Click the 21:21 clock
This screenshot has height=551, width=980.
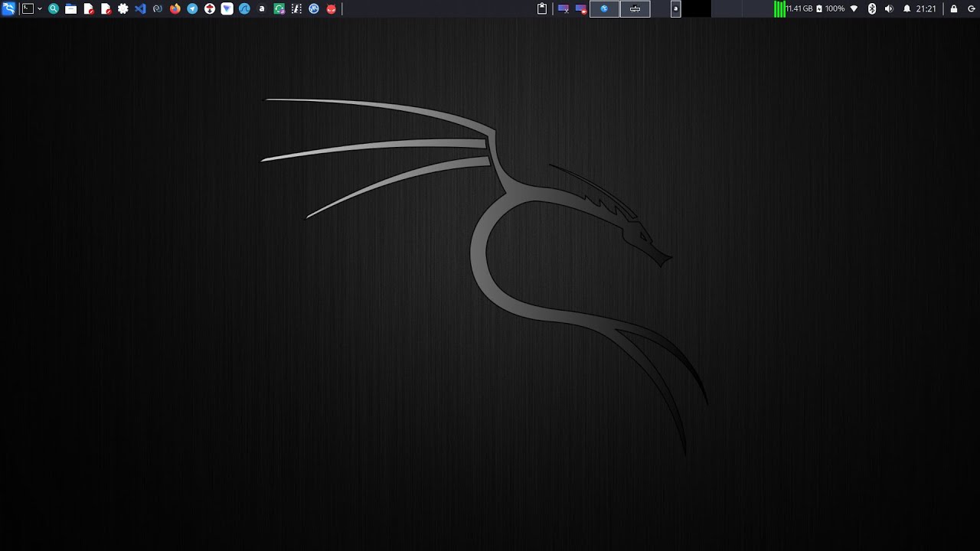coord(926,8)
